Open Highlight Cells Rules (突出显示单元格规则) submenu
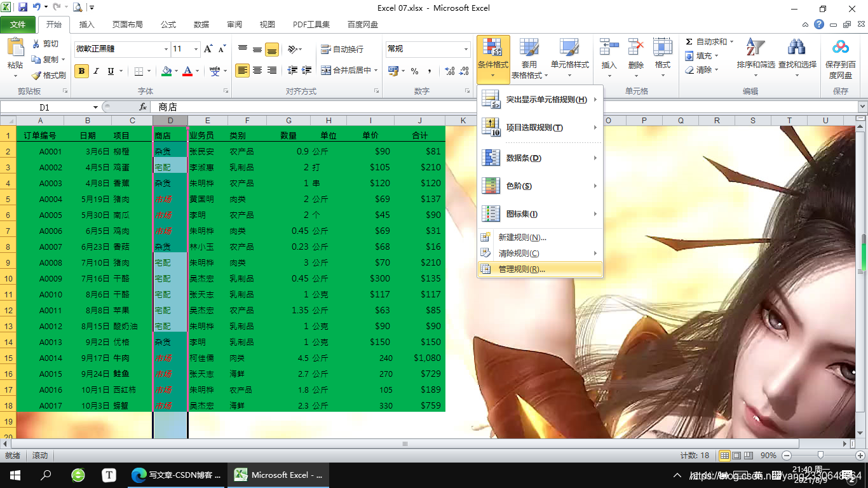The image size is (868, 488). coord(539,100)
